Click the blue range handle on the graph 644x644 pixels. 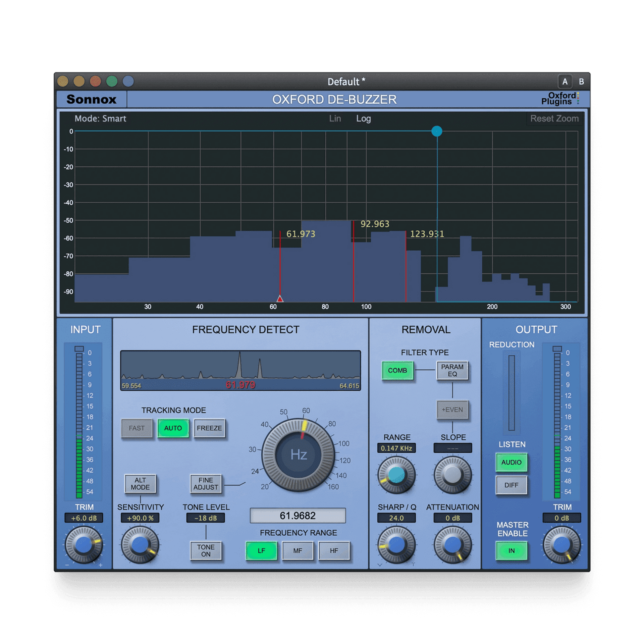coord(437,131)
